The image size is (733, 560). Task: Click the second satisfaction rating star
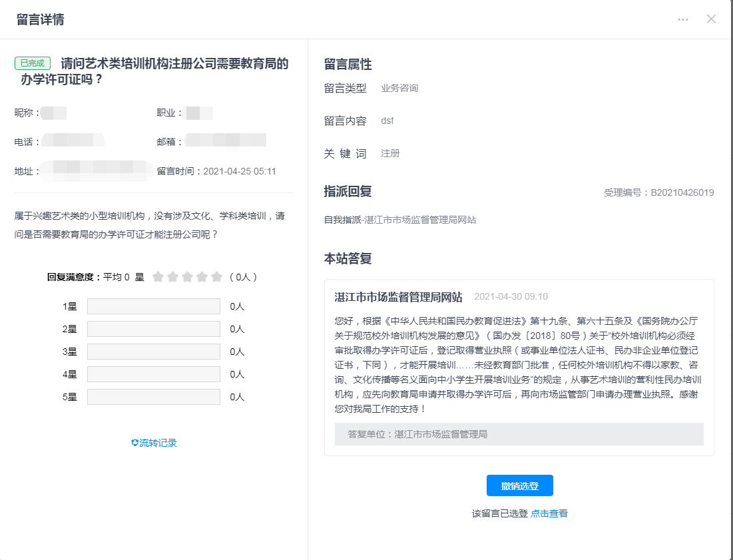[172, 277]
